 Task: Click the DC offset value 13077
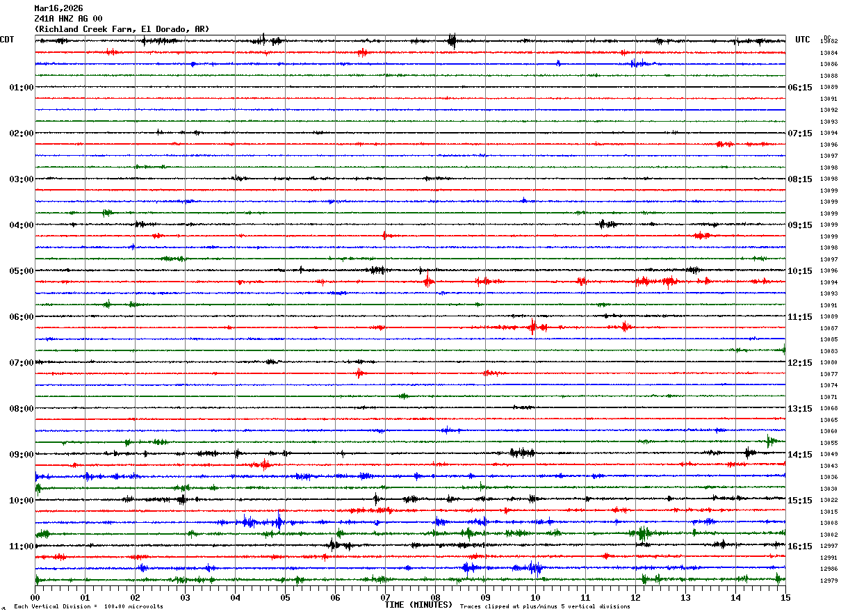coord(828,374)
